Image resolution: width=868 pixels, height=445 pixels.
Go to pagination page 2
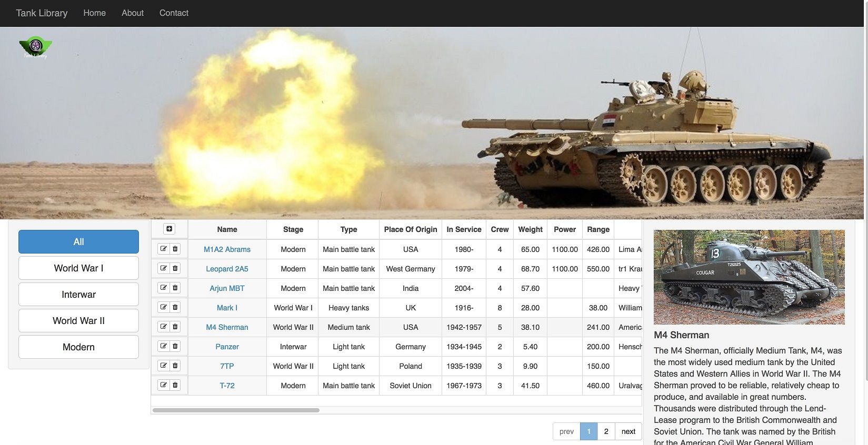606,431
